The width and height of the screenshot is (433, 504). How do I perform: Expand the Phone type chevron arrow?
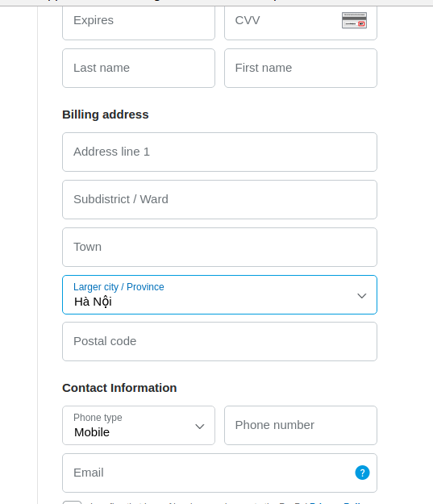pyautogui.click(x=200, y=427)
